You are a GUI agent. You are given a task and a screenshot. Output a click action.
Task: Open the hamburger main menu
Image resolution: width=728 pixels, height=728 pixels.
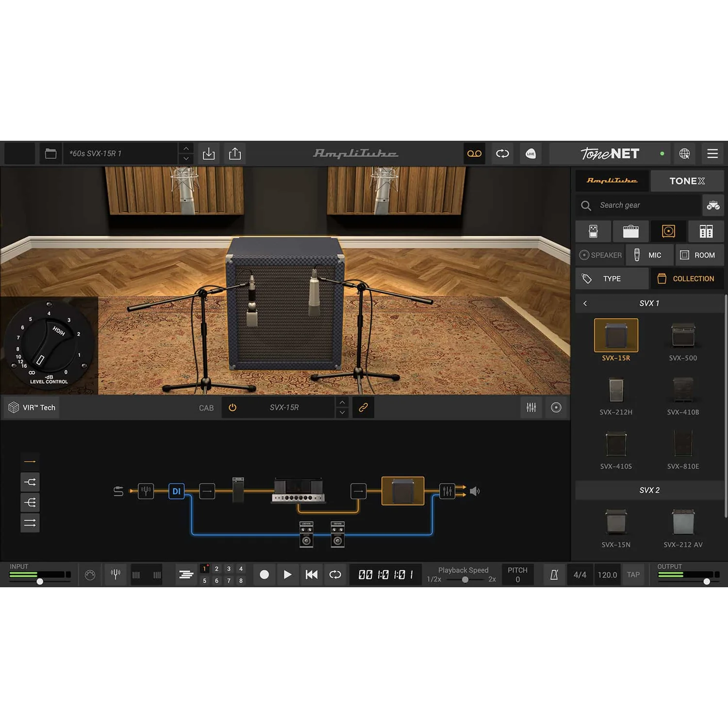coord(712,153)
